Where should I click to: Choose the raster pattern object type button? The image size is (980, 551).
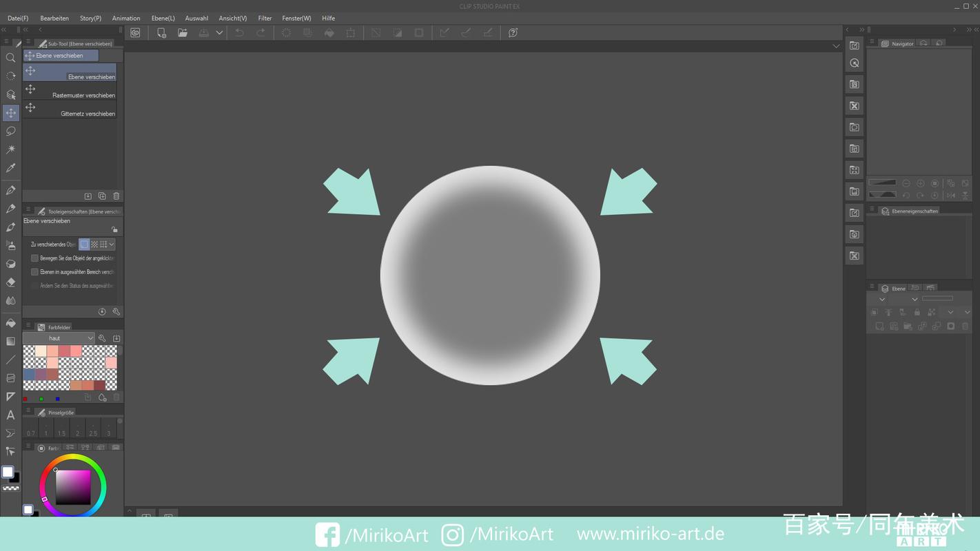[x=94, y=245]
